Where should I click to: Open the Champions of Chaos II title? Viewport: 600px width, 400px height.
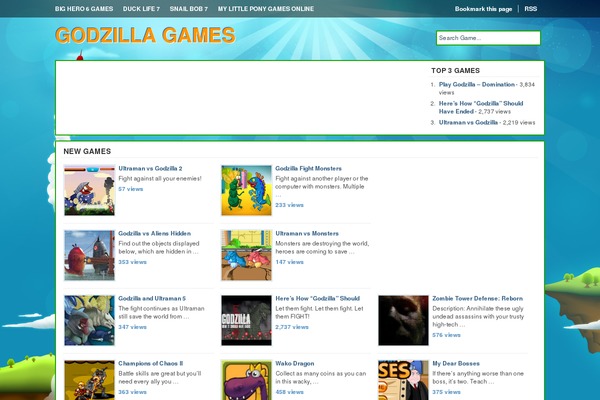pyautogui.click(x=151, y=364)
